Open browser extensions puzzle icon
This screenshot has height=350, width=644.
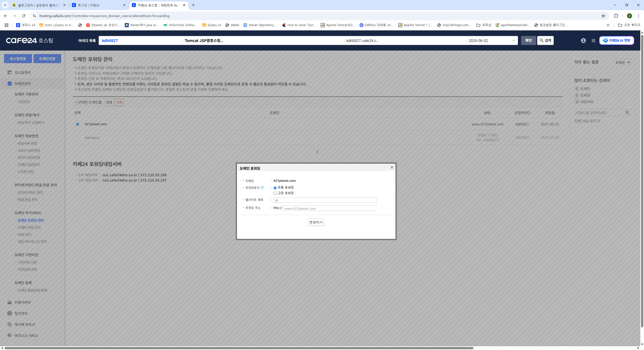tap(616, 16)
